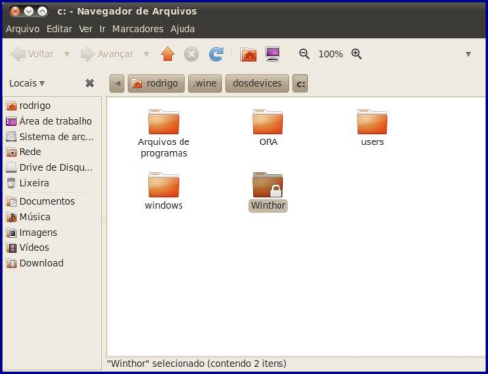The image size is (488, 374).
Task: Go up to the parent folder
Action: tap(168, 54)
